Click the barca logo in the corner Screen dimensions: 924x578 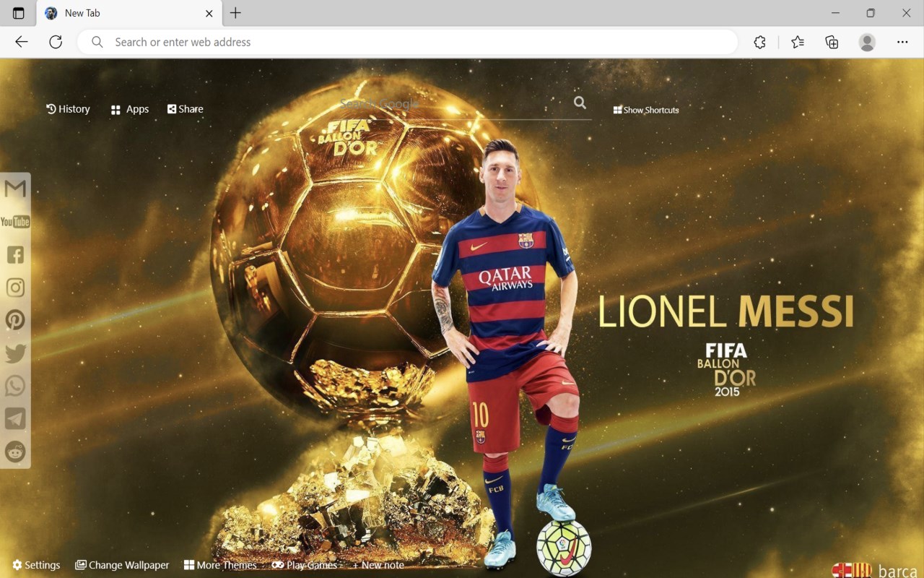(x=874, y=570)
